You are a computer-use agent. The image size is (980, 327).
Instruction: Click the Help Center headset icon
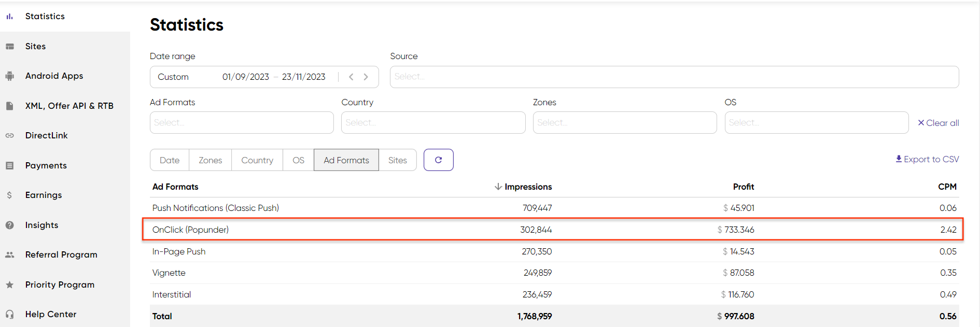click(x=9, y=315)
